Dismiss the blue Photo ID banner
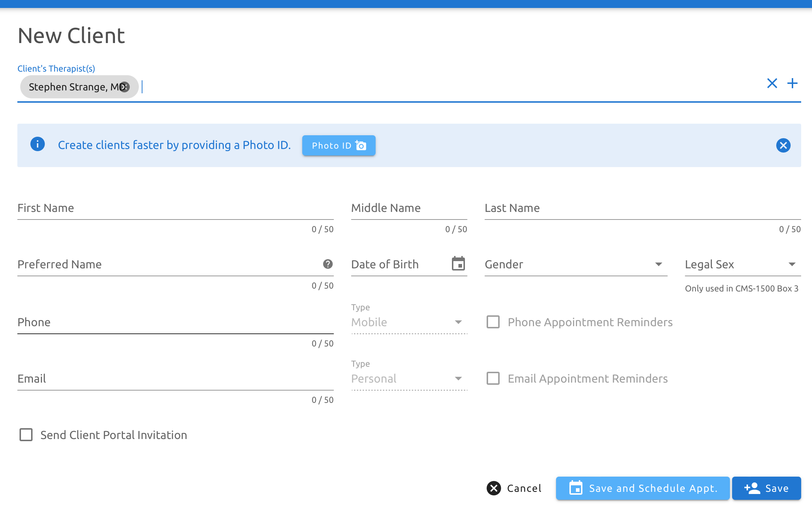 pos(783,145)
